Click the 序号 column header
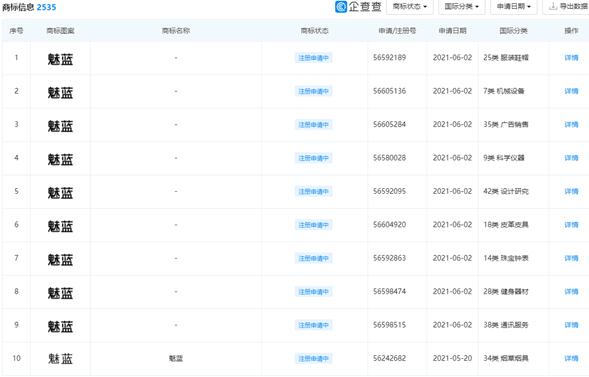This screenshot has width=589, height=377. tap(16, 31)
